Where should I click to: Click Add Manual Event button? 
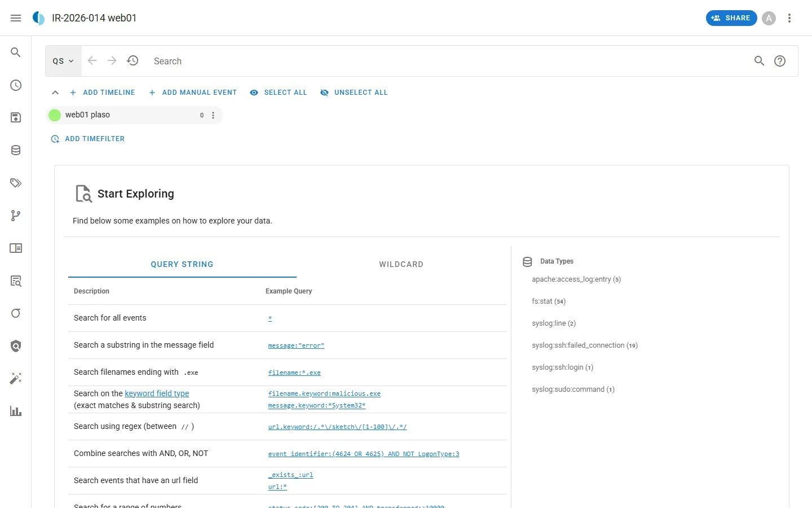click(x=193, y=93)
